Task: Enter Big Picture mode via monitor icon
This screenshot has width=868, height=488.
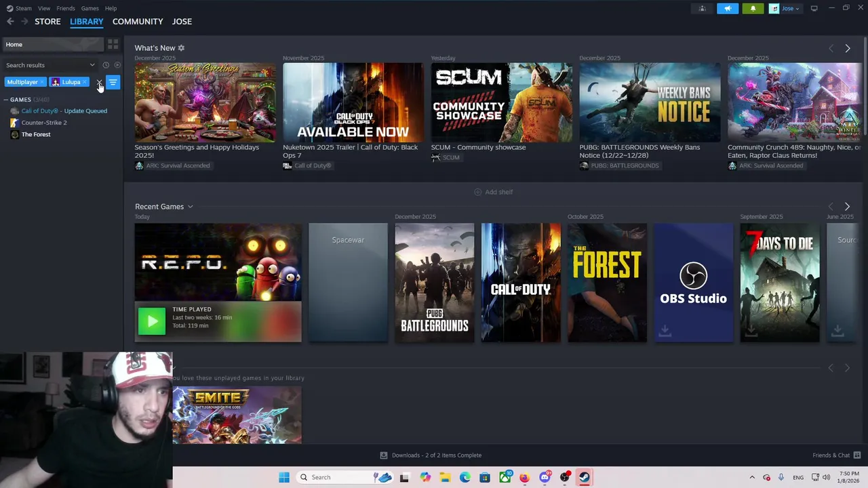Action: [814, 8]
